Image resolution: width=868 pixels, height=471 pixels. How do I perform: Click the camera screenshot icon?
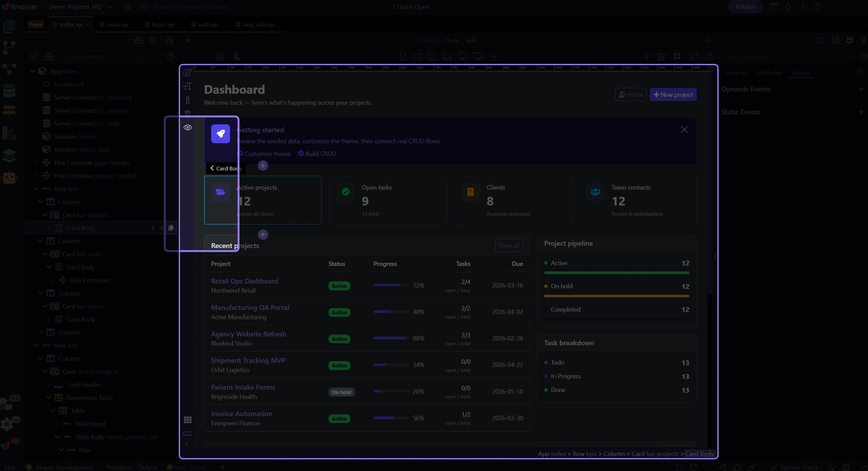click(220, 57)
